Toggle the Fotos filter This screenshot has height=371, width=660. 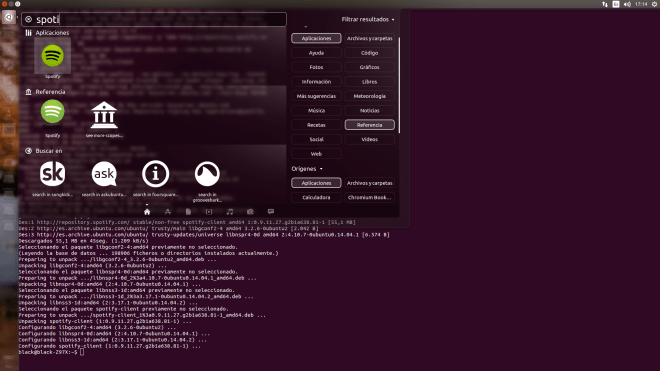coord(316,67)
